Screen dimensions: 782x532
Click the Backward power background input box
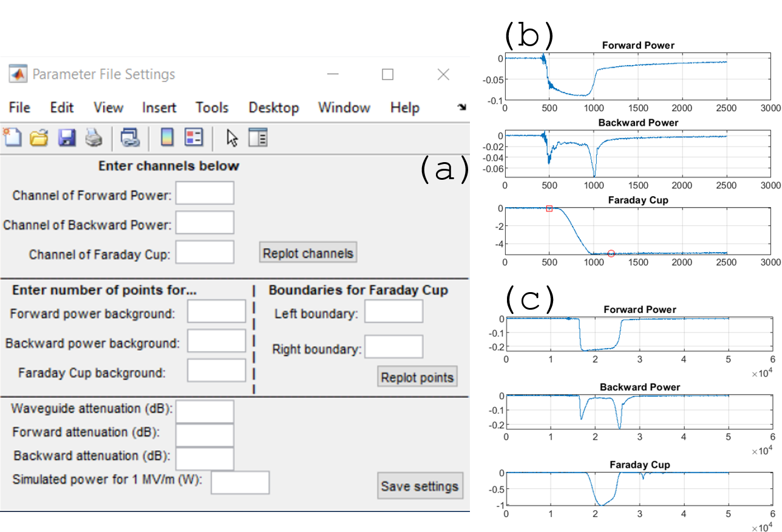[x=217, y=341]
